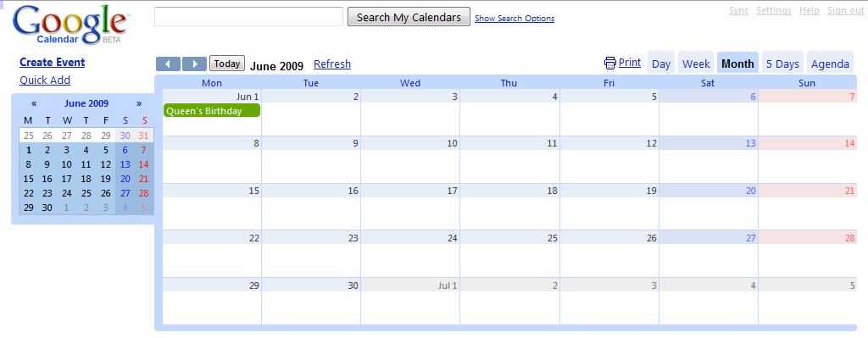Select day 13 in the mini calendar
Viewport: 868px width, 338px height.
[125, 164]
